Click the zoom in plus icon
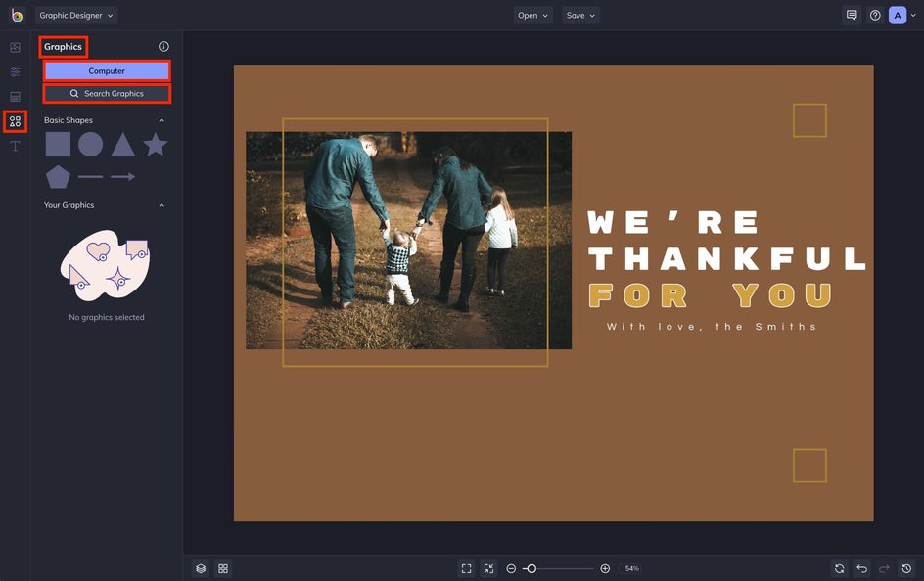Image resolution: width=924 pixels, height=581 pixels. pos(605,568)
